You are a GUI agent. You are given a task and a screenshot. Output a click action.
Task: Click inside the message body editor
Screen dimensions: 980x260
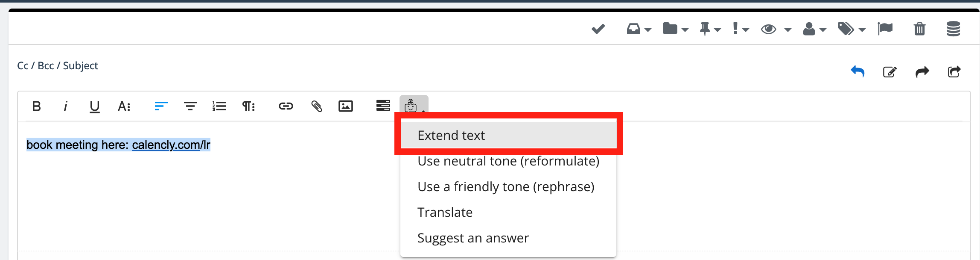(213, 201)
